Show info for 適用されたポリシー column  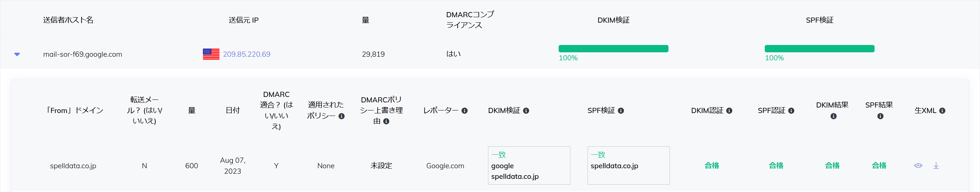point(342,116)
